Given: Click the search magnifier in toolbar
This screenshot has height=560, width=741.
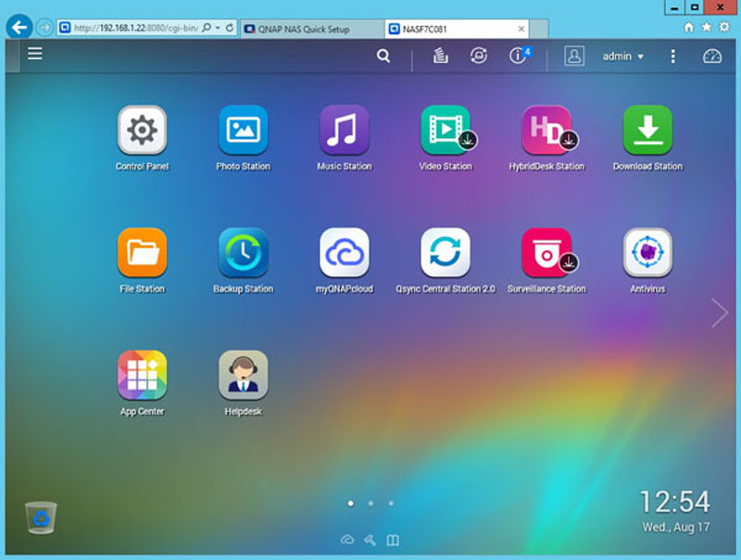Looking at the screenshot, I should click(383, 56).
